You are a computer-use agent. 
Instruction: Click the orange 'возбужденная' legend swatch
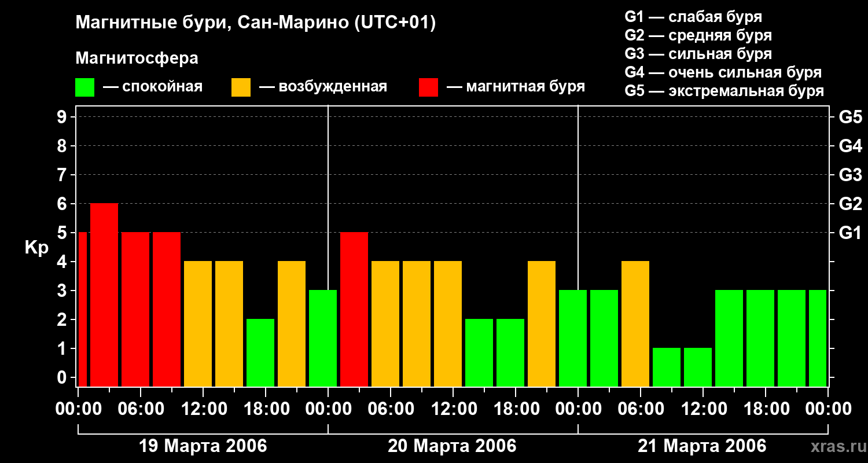(x=241, y=87)
